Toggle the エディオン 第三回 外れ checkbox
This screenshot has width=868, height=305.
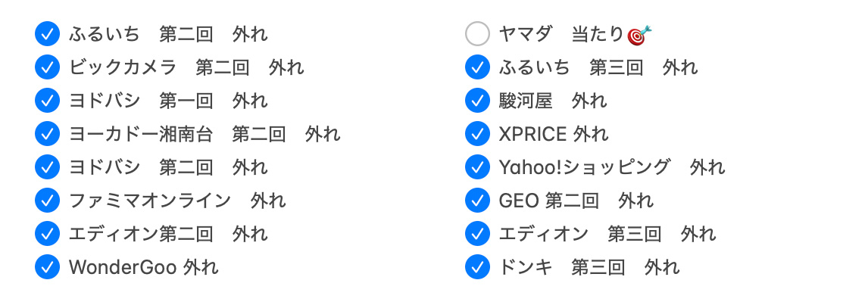pos(477,234)
